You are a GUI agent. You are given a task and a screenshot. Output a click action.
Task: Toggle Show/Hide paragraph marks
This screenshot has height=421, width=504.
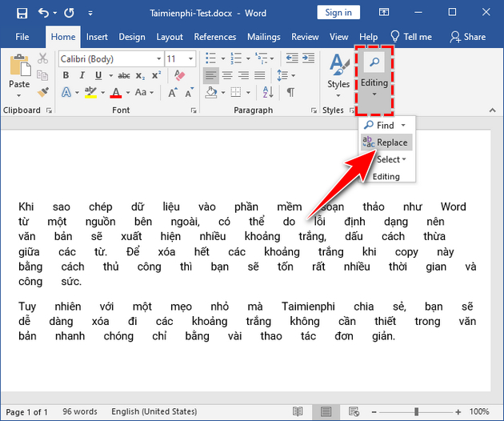pyautogui.click(x=290, y=92)
